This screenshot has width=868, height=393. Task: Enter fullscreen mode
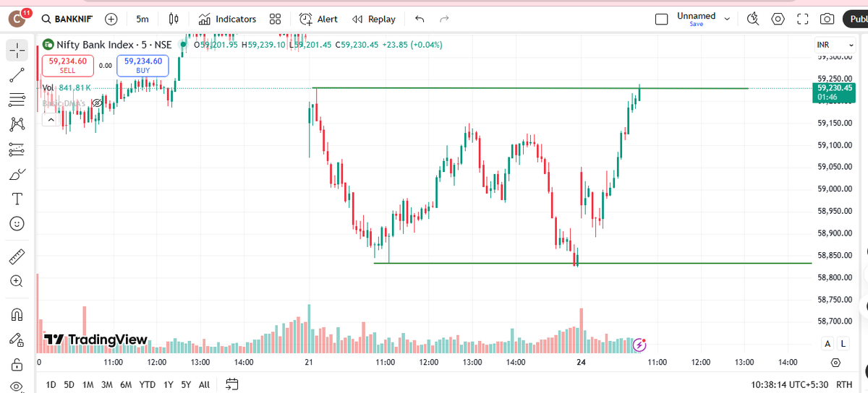[x=803, y=20]
